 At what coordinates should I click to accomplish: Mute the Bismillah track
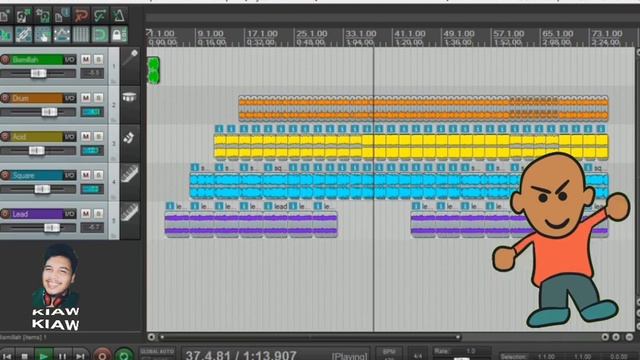(86, 60)
